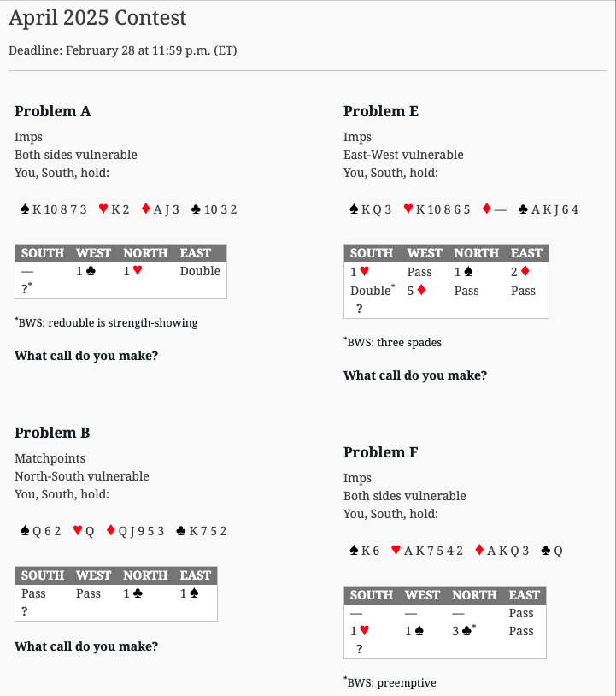Click the Problem F heading

pyautogui.click(x=381, y=452)
